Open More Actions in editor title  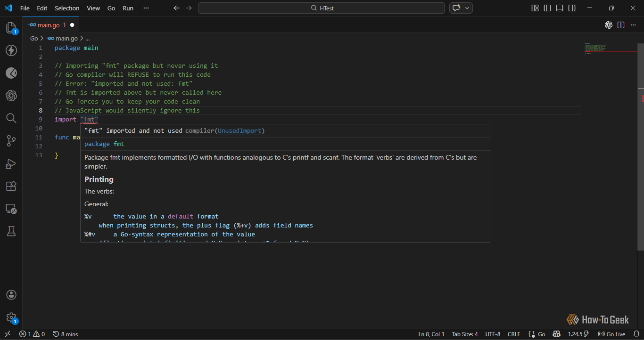(633, 25)
